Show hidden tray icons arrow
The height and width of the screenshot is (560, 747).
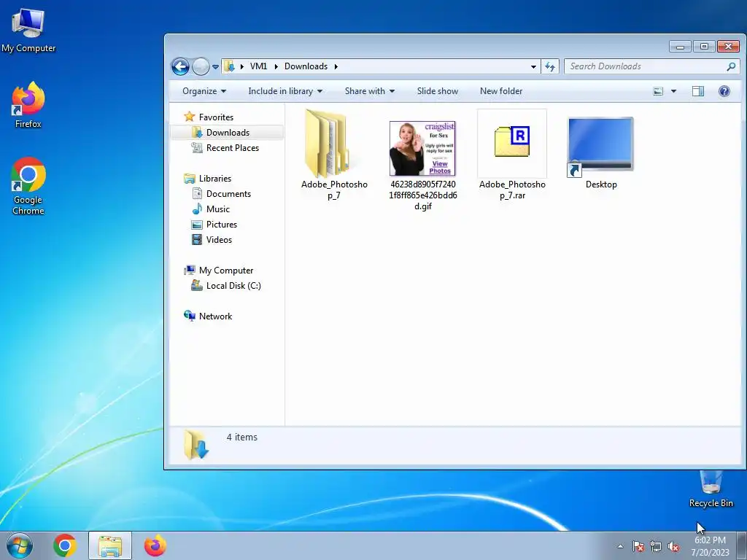620,546
